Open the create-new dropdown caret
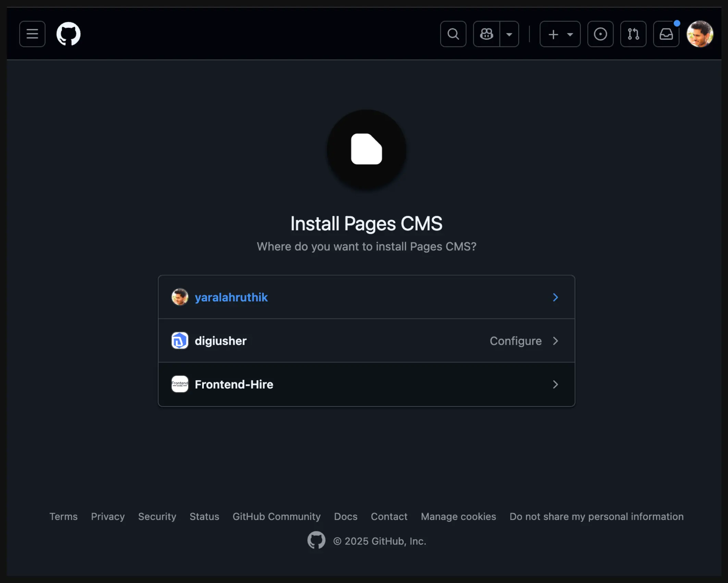Screen dimensions: 728x583 click(x=569, y=34)
